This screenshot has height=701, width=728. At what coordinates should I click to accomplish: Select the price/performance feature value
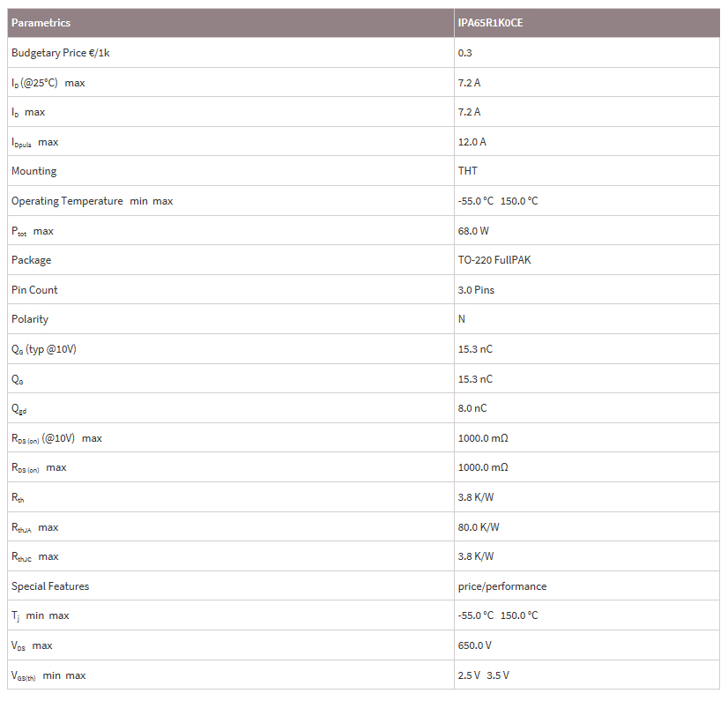click(x=501, y=586)
